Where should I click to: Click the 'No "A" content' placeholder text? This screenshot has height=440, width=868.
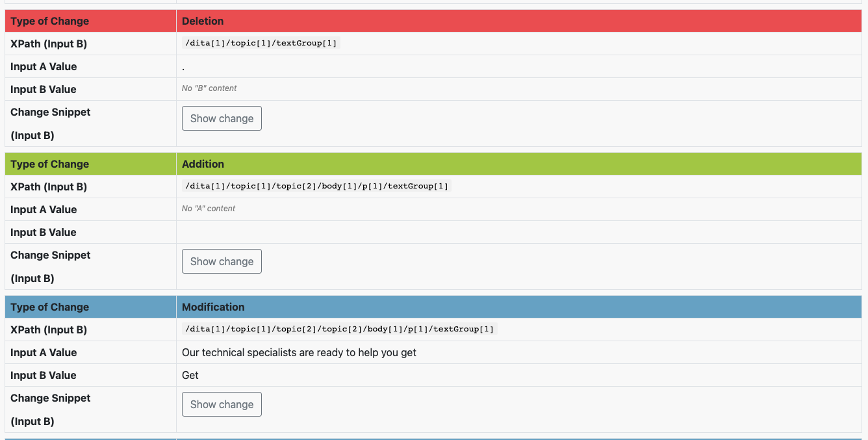[209, 209]
